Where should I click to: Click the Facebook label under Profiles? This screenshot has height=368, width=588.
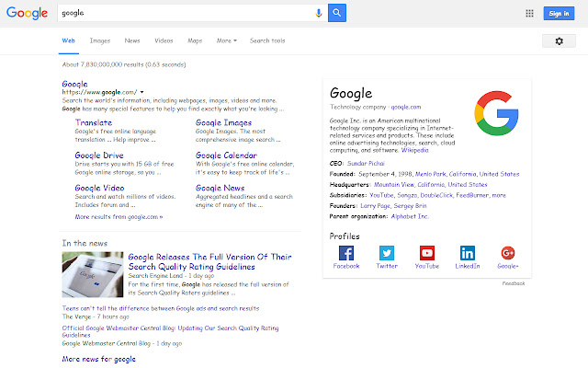(346, 266)
